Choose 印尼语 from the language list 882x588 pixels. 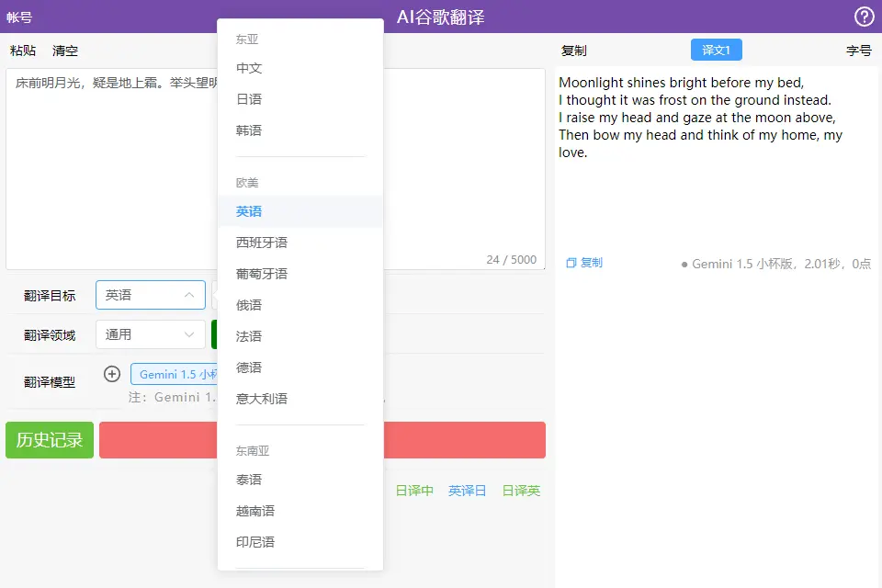pos(300,542)
